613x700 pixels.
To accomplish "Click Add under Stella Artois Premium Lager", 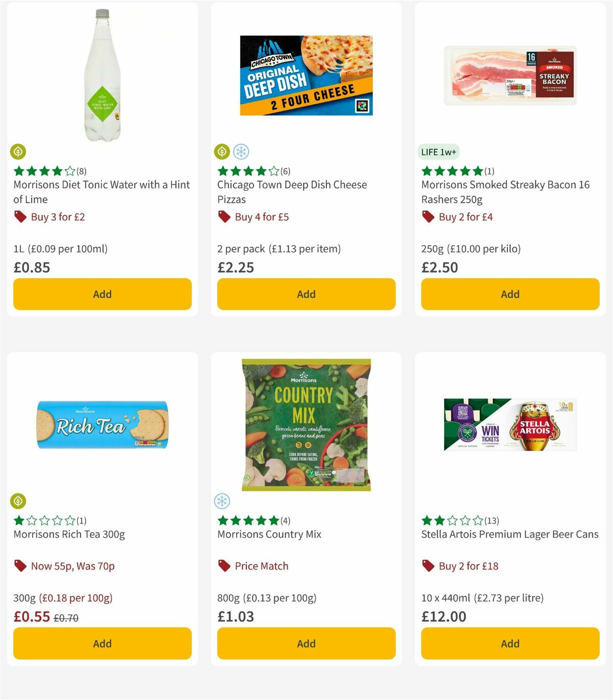I will [510, 643].
